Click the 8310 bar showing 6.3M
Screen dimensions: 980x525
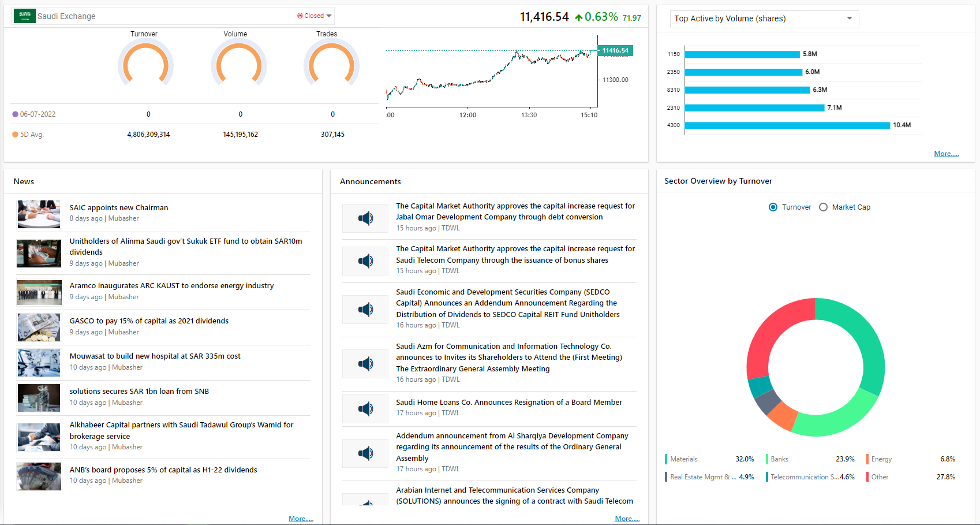(747, 90)
